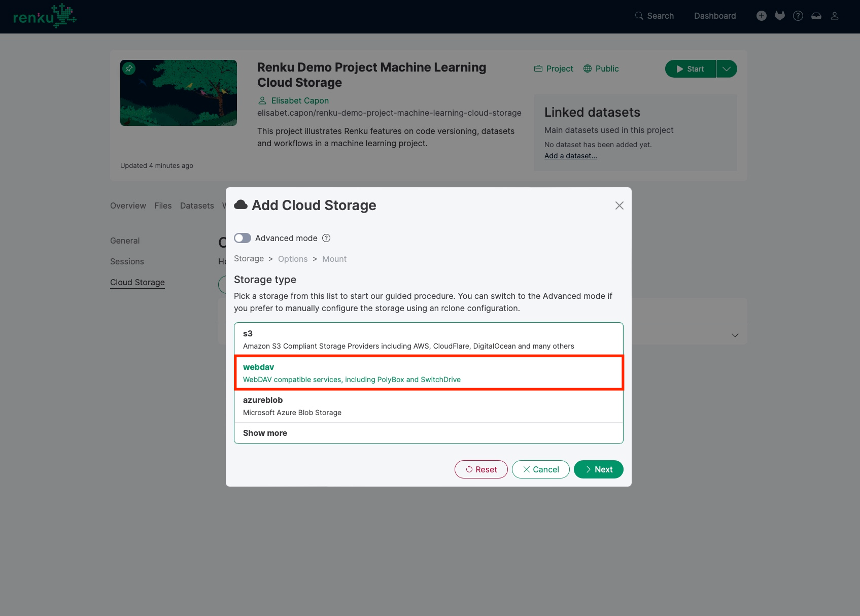
Task: Click the Search magnifier icon in header
Action: pyautogui.click(x=639, y=16)
